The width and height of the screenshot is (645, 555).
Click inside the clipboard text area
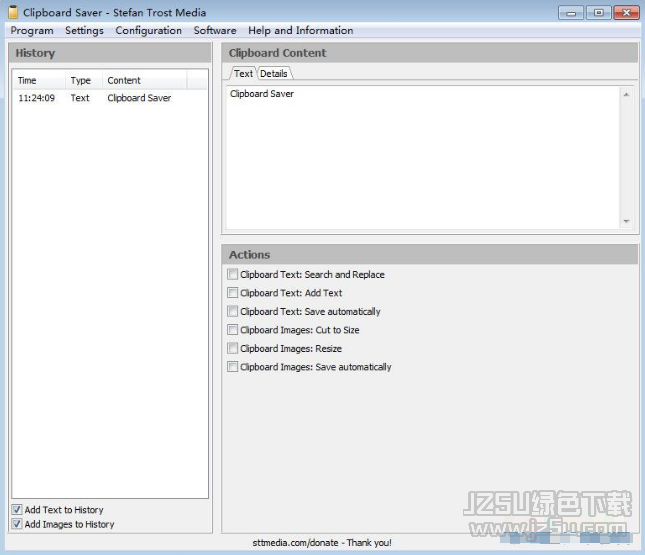[423, 158]
